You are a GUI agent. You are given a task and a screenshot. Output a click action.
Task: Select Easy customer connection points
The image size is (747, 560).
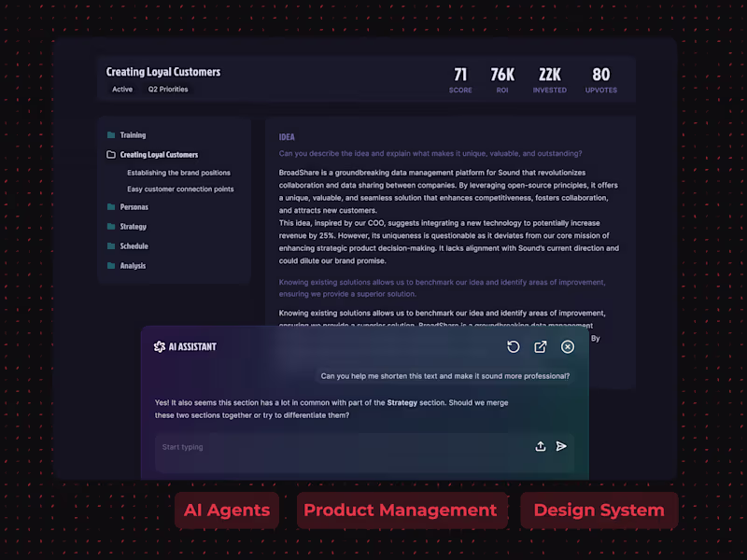coord(180,189)
